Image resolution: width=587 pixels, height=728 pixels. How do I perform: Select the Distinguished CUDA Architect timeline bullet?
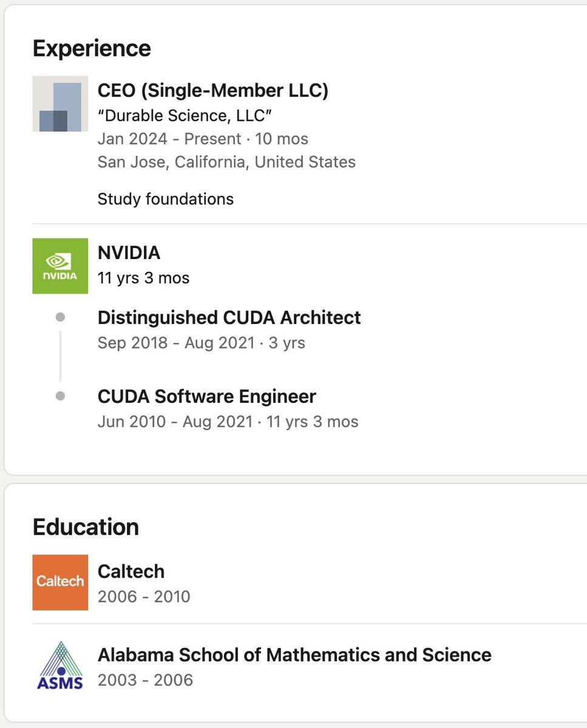coord(60,317)
